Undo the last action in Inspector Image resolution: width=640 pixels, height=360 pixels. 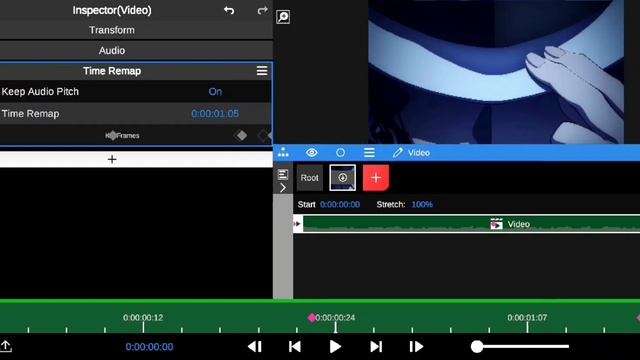click(x=229, y=10)
